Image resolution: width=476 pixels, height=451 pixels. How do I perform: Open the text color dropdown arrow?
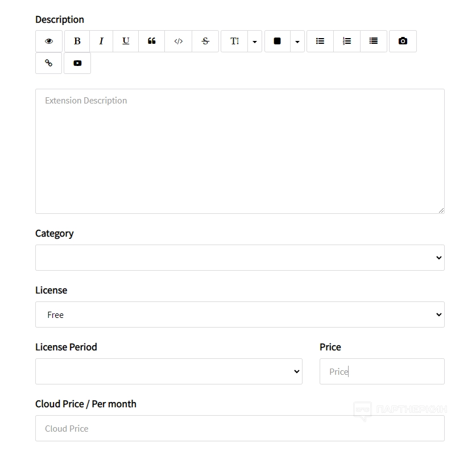(x=297, y=42)
